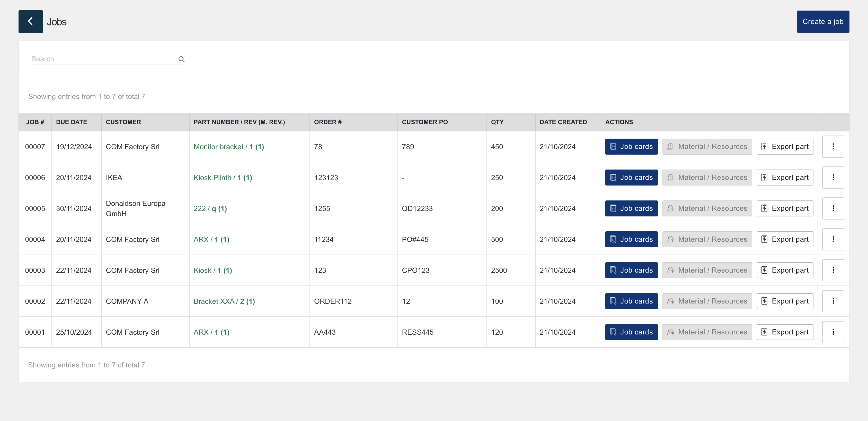Export part for job 00001

click(785, 332)
